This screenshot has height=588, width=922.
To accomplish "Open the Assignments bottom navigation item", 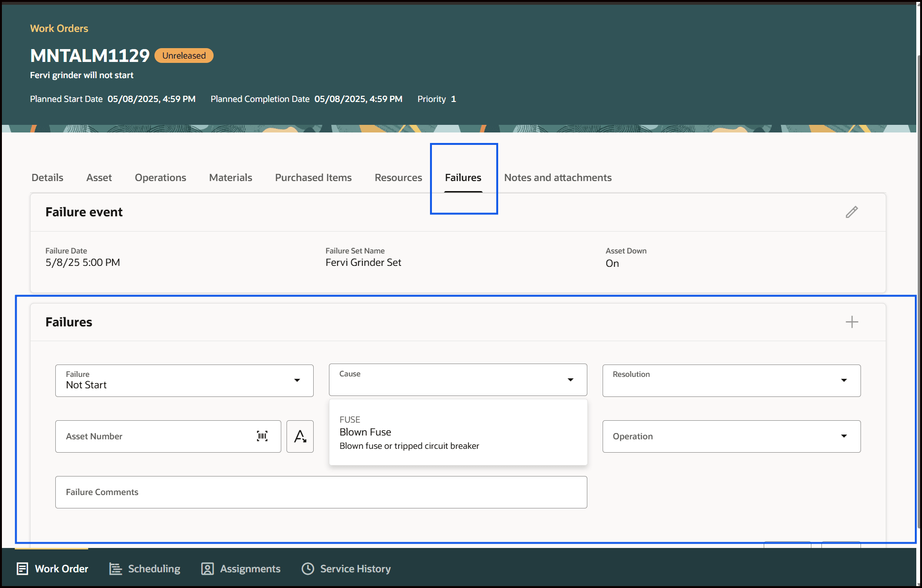I will tap(241, 568).
